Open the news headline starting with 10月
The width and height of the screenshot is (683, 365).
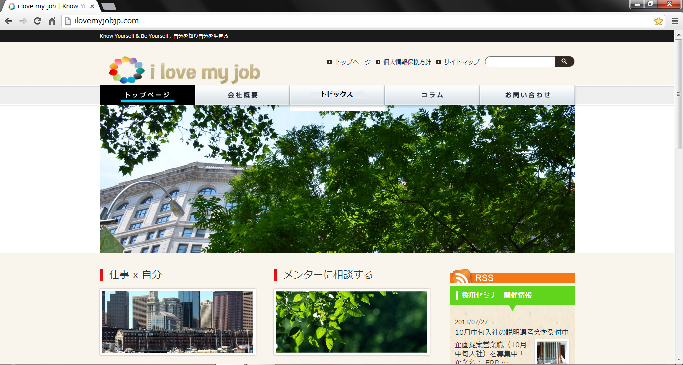512,332
